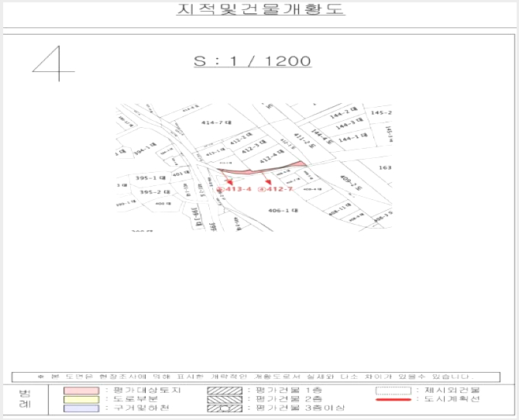
Task: Click the blue 구거및하천 legend swatch
Action: (x=81, y=408)
